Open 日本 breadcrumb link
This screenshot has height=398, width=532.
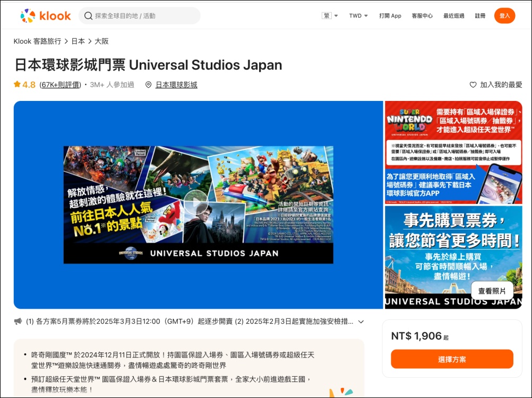point(78,41)
